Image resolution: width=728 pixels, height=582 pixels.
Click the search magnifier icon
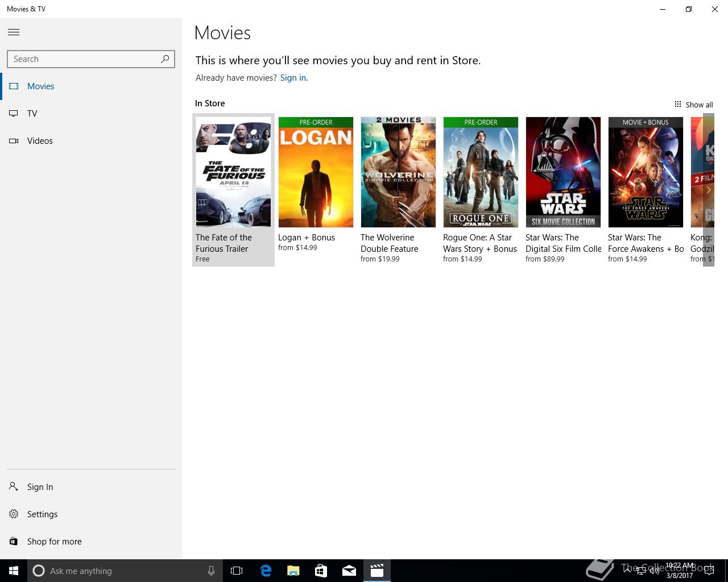[165, 59]
